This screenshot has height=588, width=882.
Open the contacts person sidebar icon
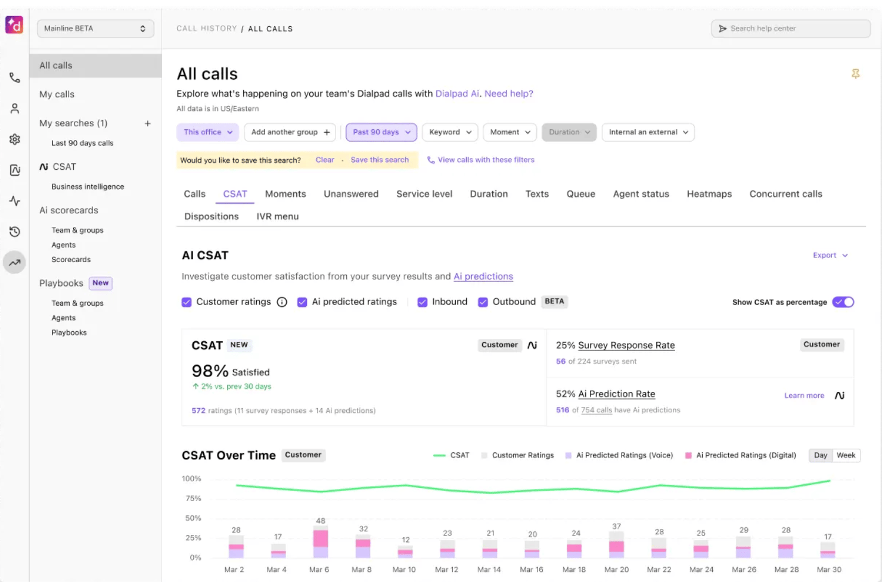15,108
